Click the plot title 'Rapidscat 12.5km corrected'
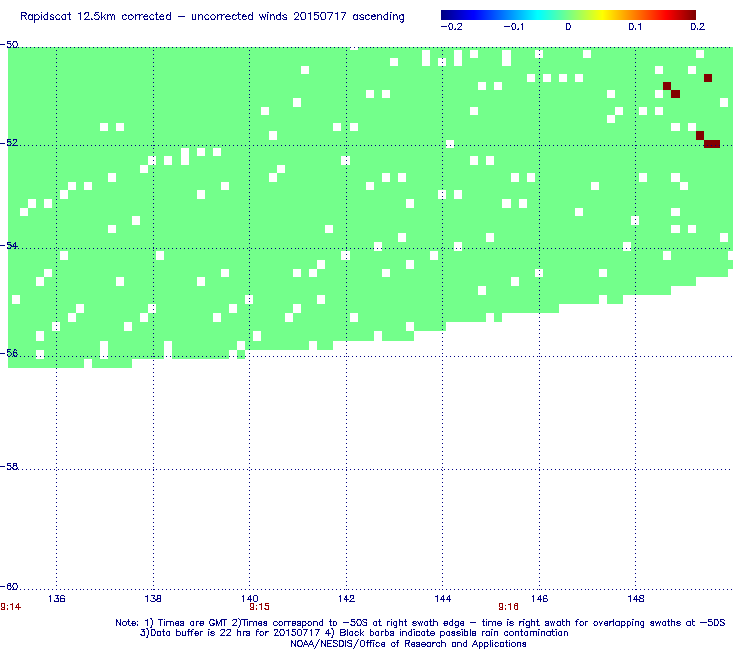 click(x=212, y=17)
